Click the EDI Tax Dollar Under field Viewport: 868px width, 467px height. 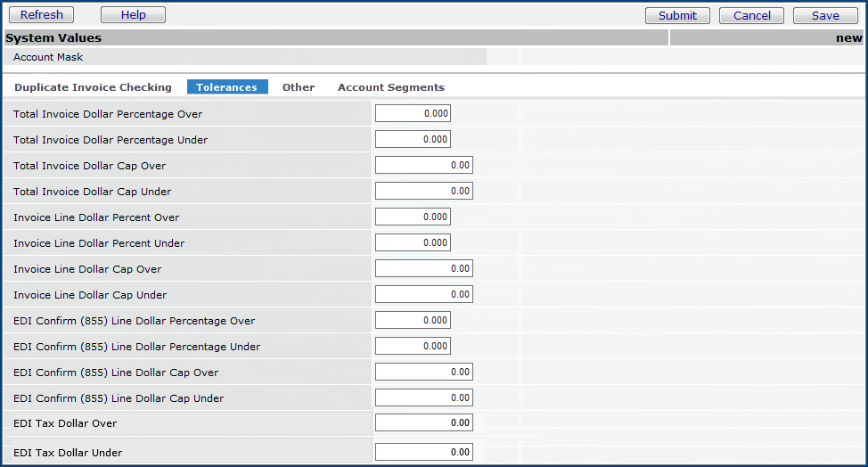pyautogui.click(x=423, y=453)
